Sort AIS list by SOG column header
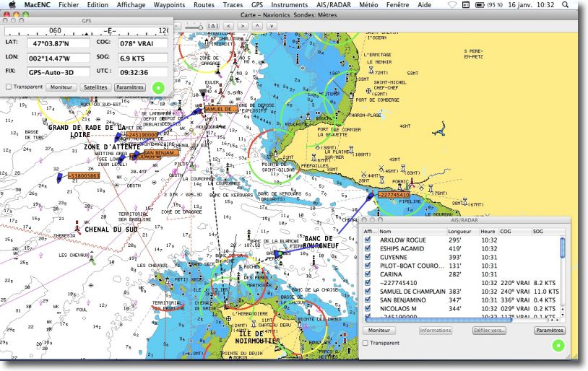The image size is (588, 371). pyautogui.click(x=548, y=231)
